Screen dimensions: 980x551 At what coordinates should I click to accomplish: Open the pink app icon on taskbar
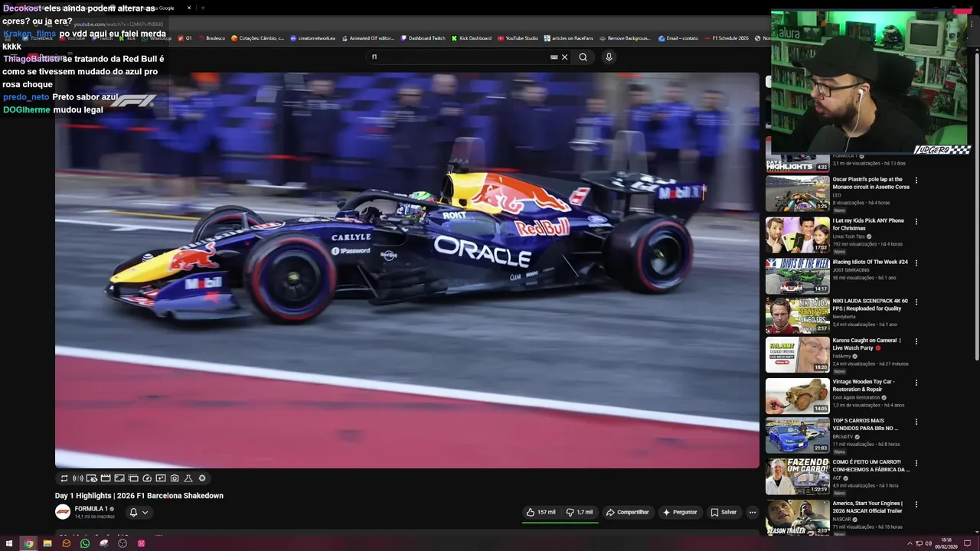click(x=141, y=543)
